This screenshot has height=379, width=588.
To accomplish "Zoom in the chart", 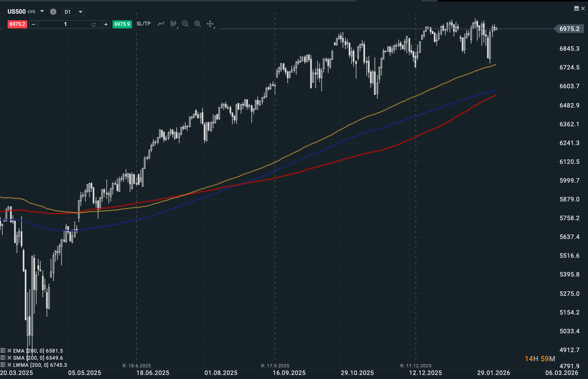I will pos(198,24).
